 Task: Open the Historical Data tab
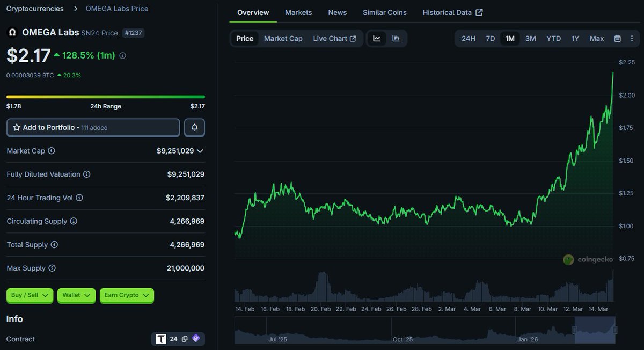tap(452, 12)
